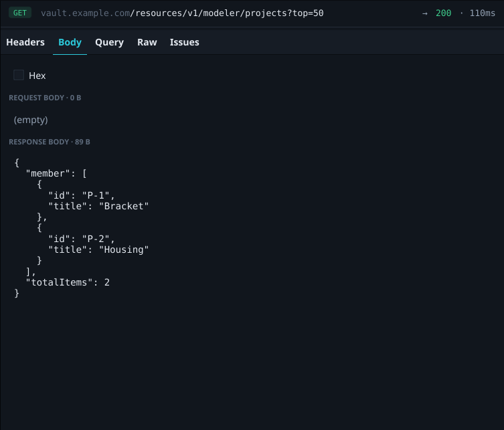504x430 pixels.
Task: Click the "member": [ line
Action: tap(56, 173)
